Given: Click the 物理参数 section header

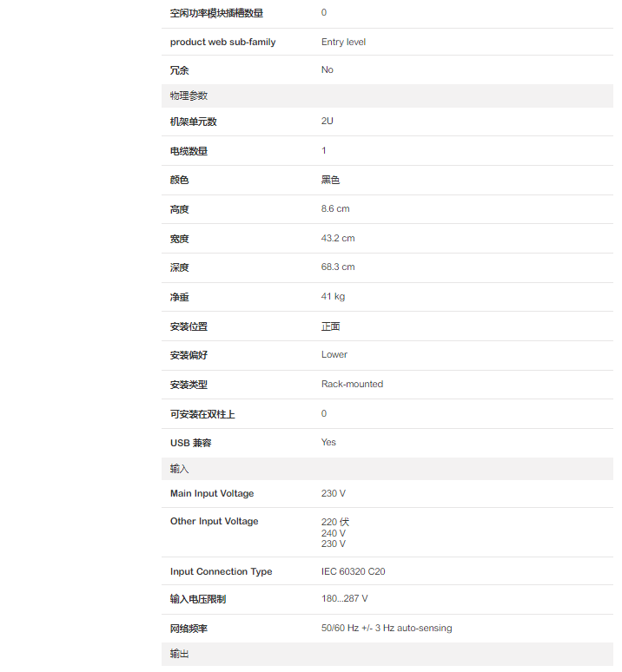Looking at the screenshot, I should pos(189,96).
